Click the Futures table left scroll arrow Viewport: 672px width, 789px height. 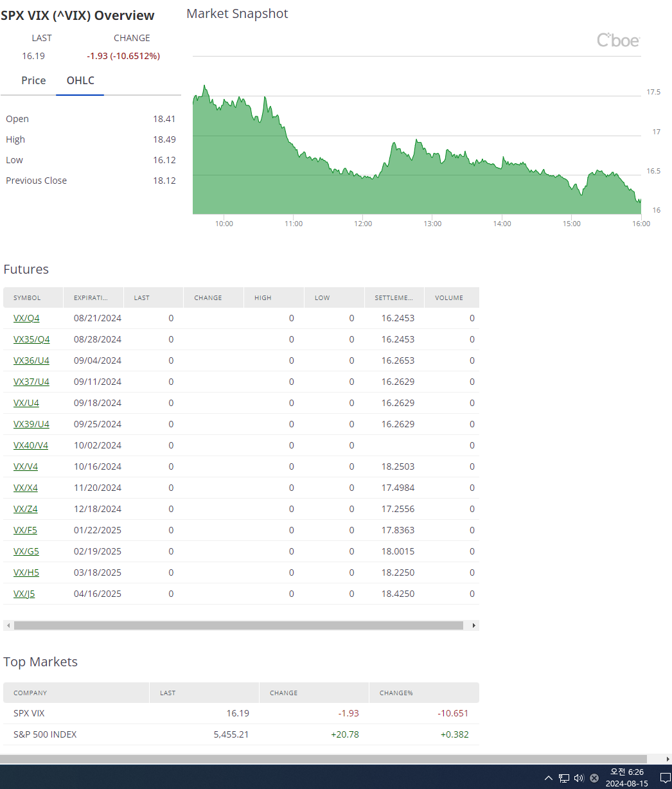(8, 625)
